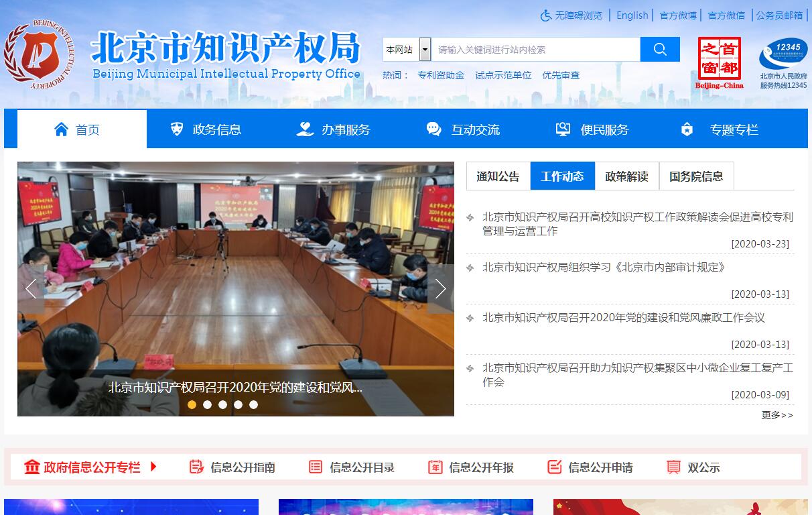The width and height of the screenshot is (812, 515).
Task: Select the second carousel indicator dot
Action: click(207, 404)
